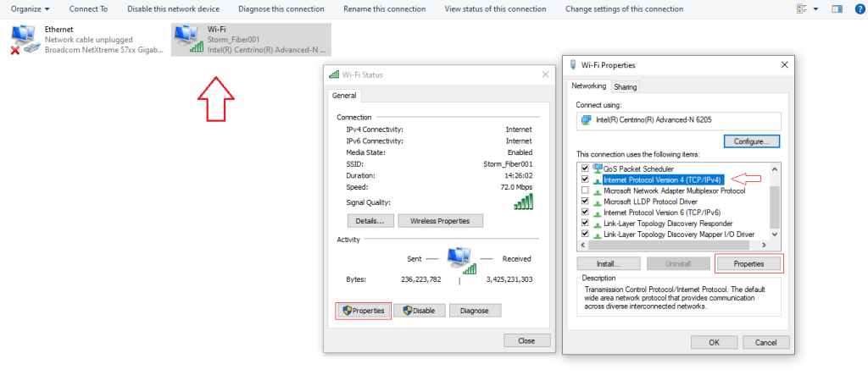Switch to the Sharing tab
The image size is (868, 392).
[x=625, y=87]
